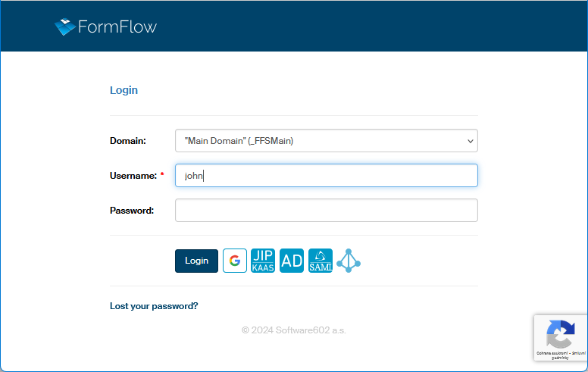Open the Domain dropdown
Screen dimensions: 588x372
click(x=326, y=141)
